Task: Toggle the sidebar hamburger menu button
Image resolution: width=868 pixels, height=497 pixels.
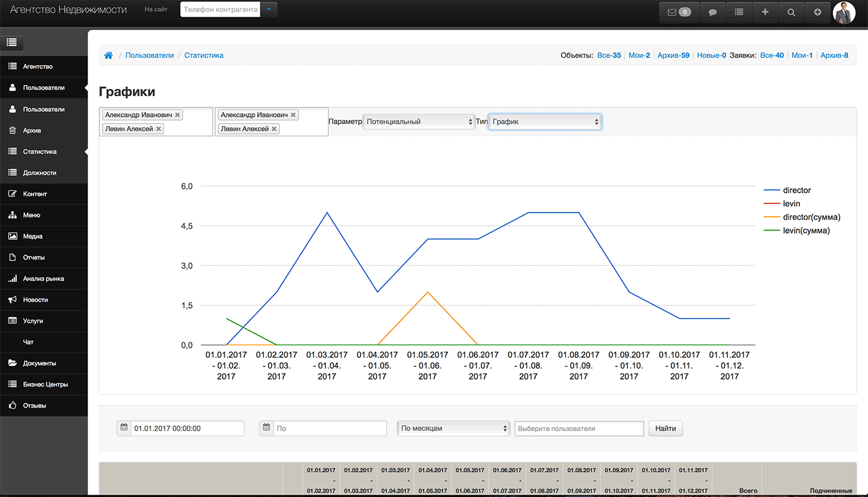Action: [11, 43]
